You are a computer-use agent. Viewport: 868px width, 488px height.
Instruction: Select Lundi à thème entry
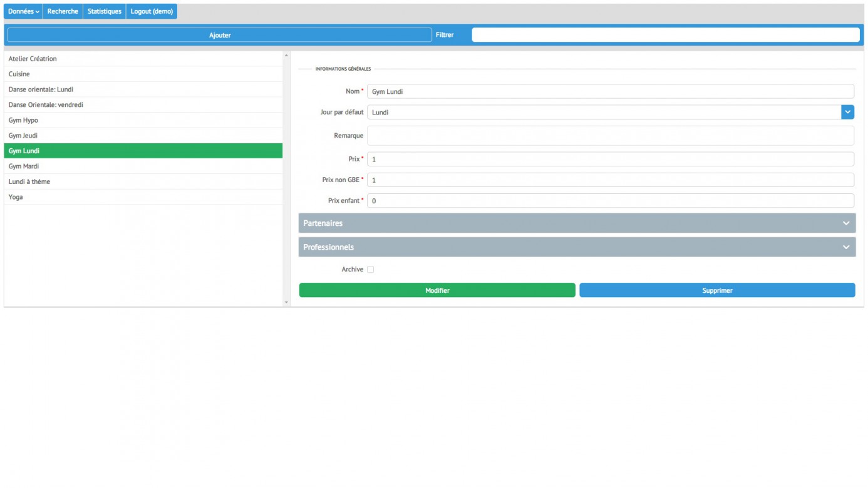pyautogui.click(x=143, y=181)
